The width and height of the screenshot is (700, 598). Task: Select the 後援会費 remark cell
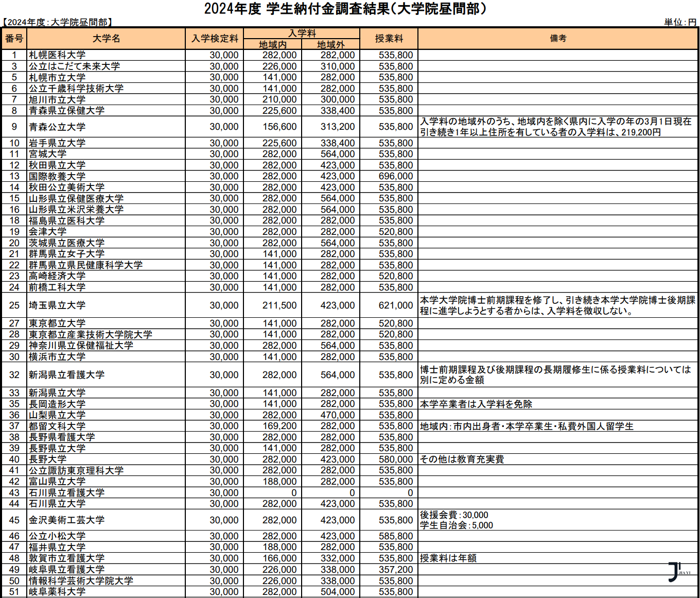point(457,520)
